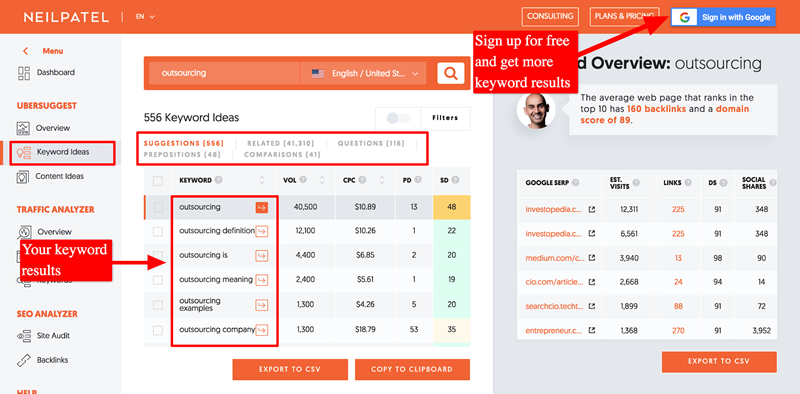Switch to QUESTIONS (116) tab
Viewport: 800px width, 394px height.
371,143
